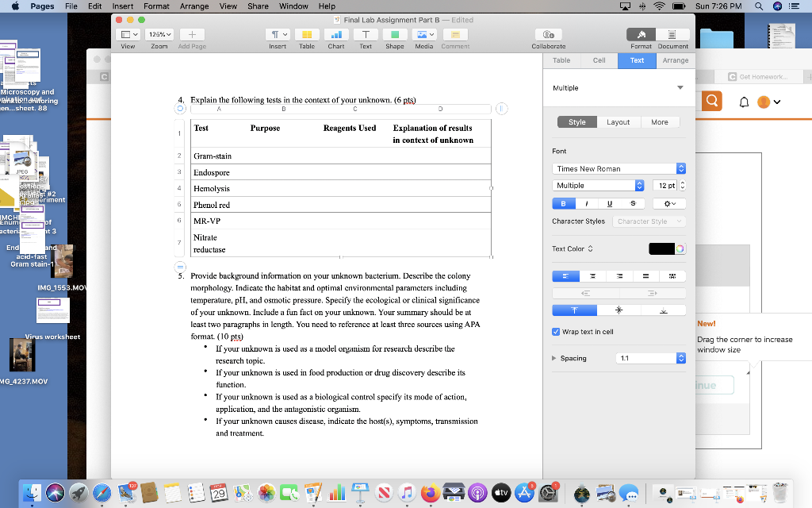Open the Chart insertion tool

click(x=336, y=35)
